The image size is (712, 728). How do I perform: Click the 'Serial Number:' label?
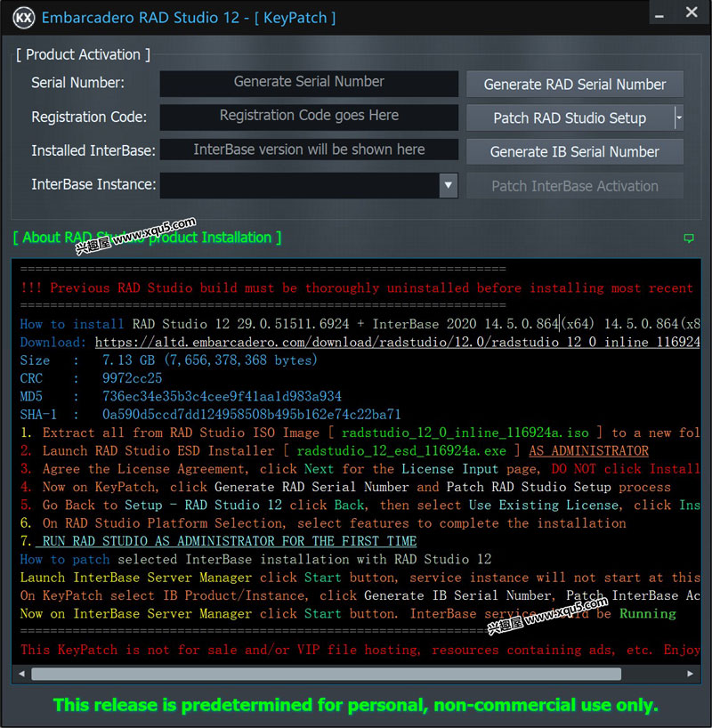coord(77,83)
